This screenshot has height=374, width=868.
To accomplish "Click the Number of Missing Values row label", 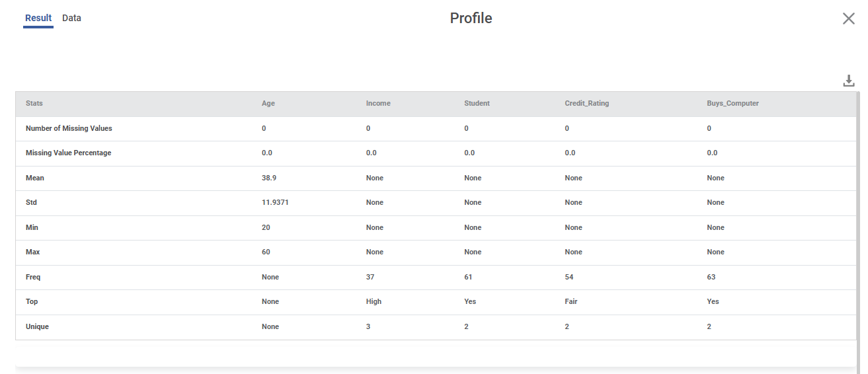I will (x=69, y=128).
